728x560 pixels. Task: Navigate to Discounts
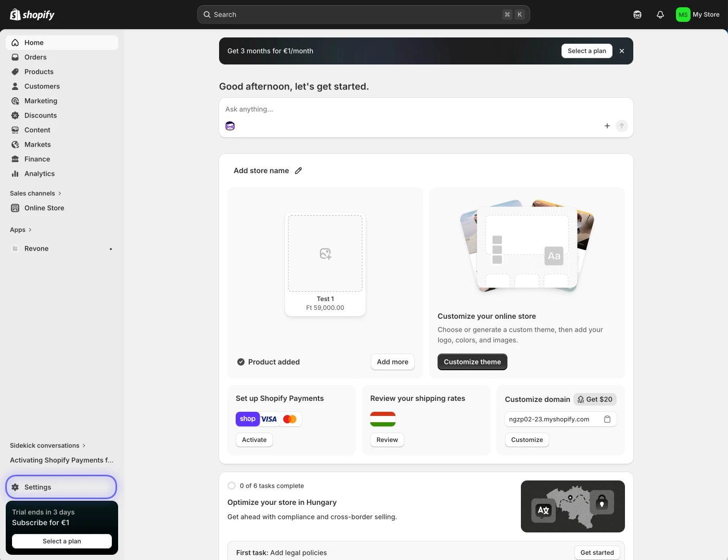[62, 115]
